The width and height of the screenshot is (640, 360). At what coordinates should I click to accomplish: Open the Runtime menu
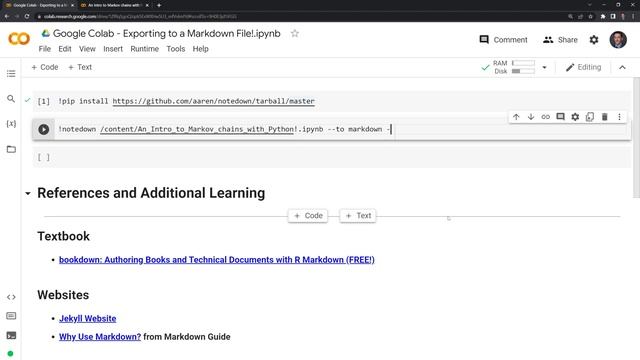[144, 49]
